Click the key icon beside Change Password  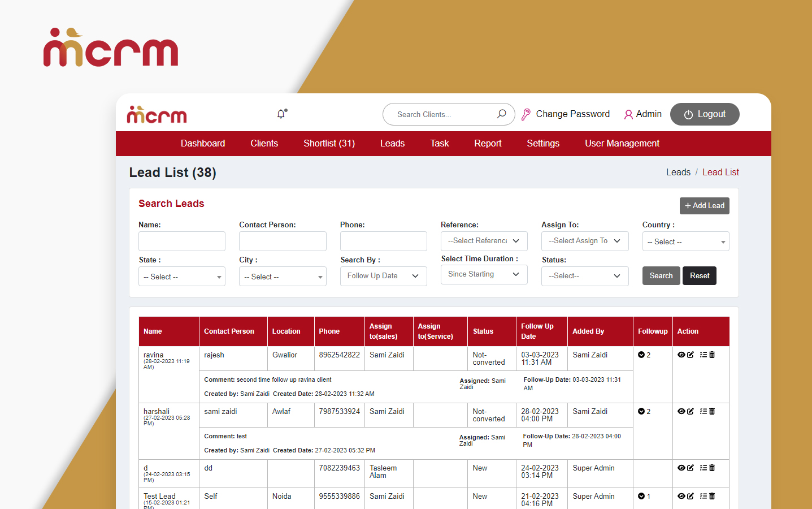(526, 114)
